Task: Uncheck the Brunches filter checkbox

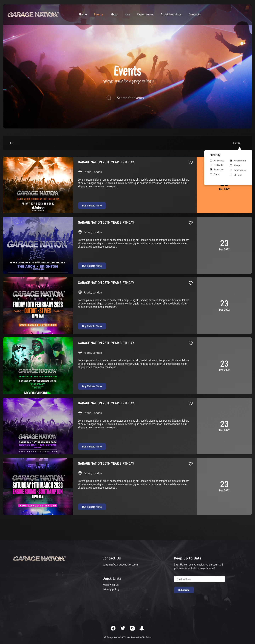Action: [211, 169]
